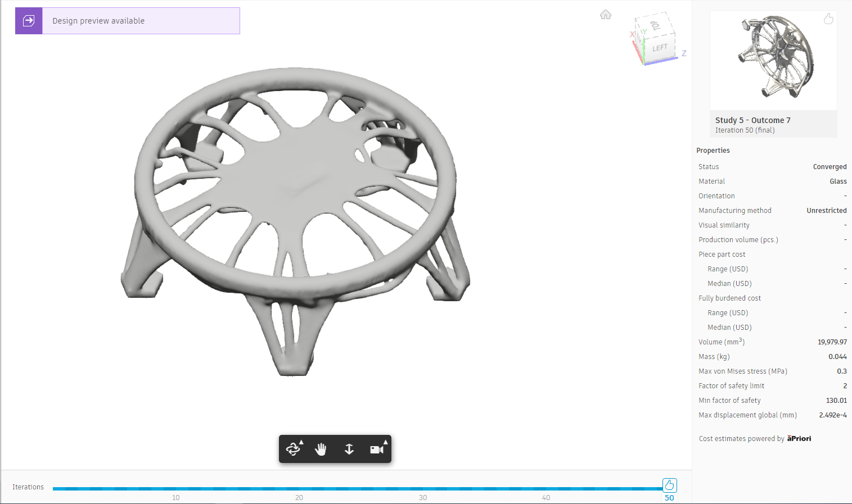Image resolution: width=852 pixels, height=504 pixels.
Task: Jump to iteration 30 on the timeline
Action: (x=423, y=498)
